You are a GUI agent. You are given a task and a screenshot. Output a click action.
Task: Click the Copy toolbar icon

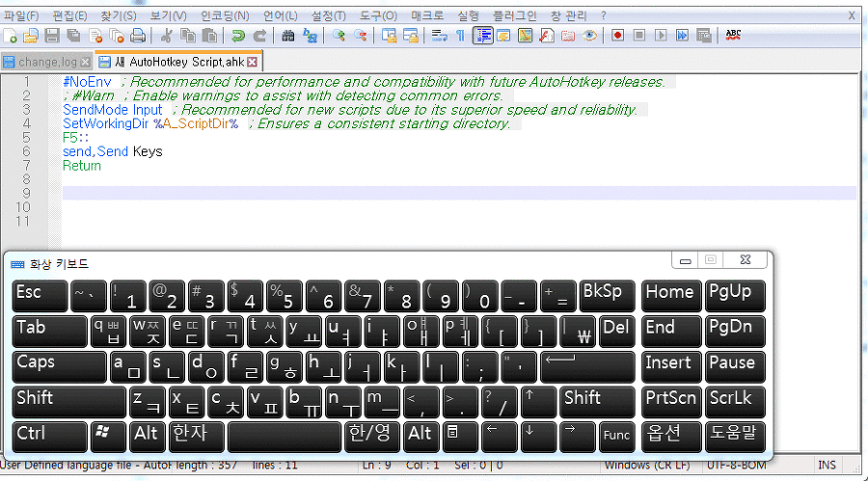coord(188,36)
